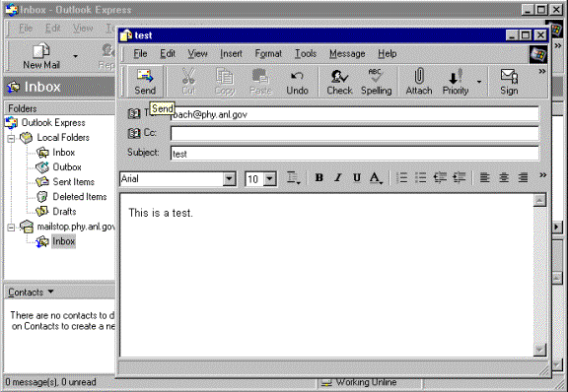Apply font color with the A icon
The image size is (568, 392).
376,177
